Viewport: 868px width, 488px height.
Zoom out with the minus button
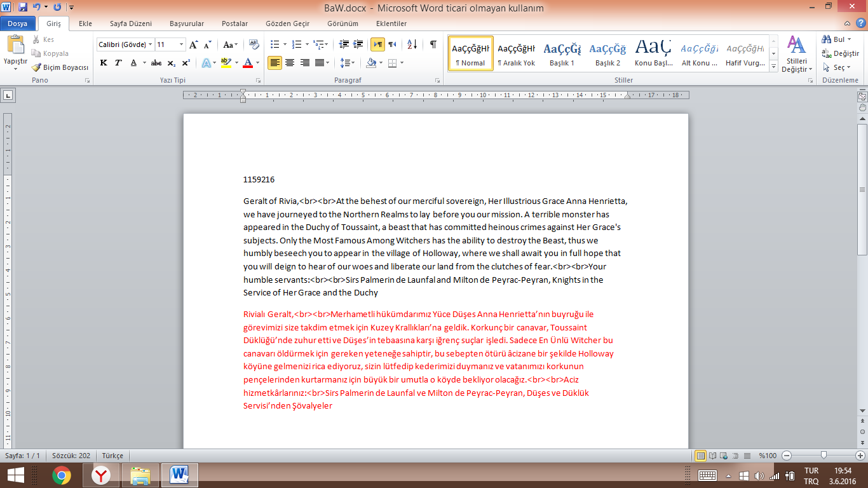pos(787,456)
